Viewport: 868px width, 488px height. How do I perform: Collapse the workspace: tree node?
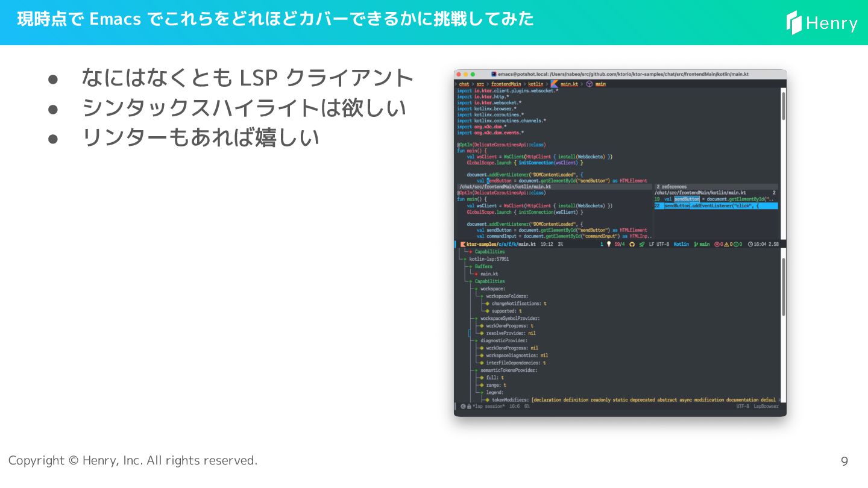point(476,289)
